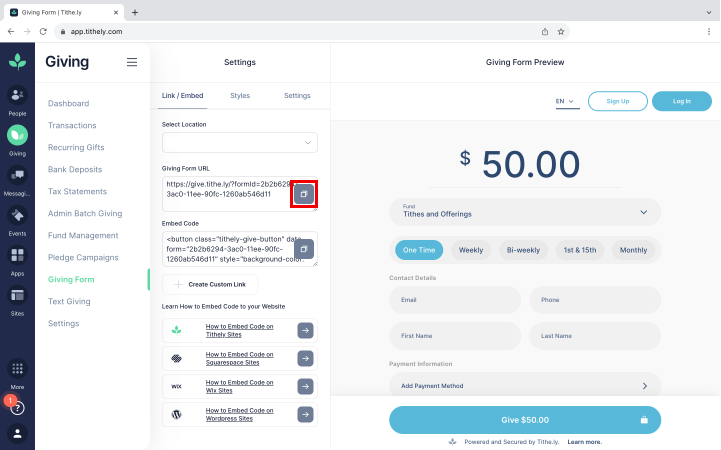
Task: Open Bank Deposits menu item
Action: (x=75, y=170)
